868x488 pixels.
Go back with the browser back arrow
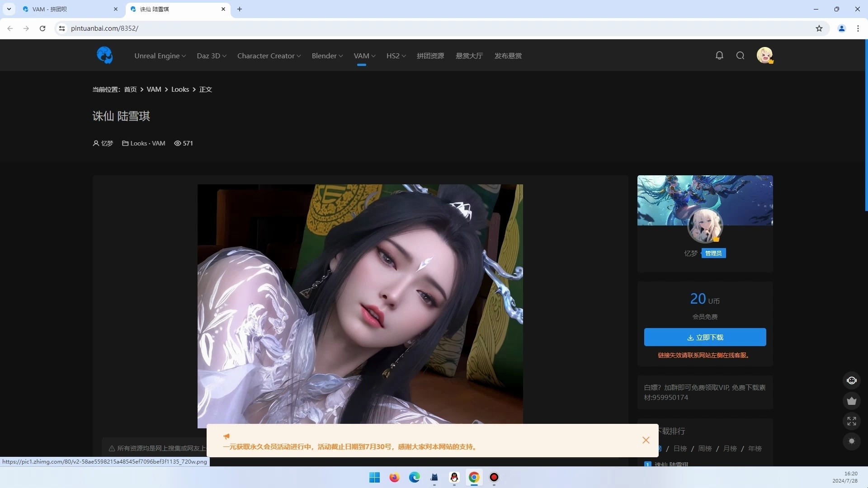[10, 28]
